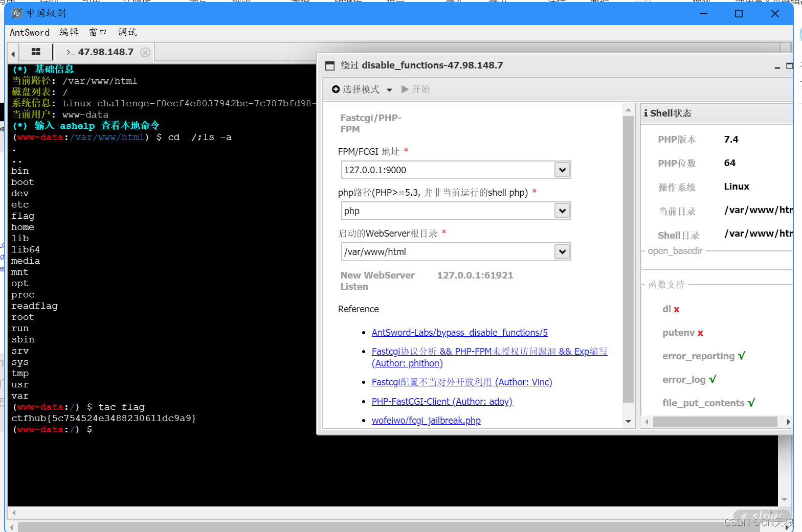Close the 47.98.148.7 terminal tab
The image size is (802, 532).
(145, 52)
